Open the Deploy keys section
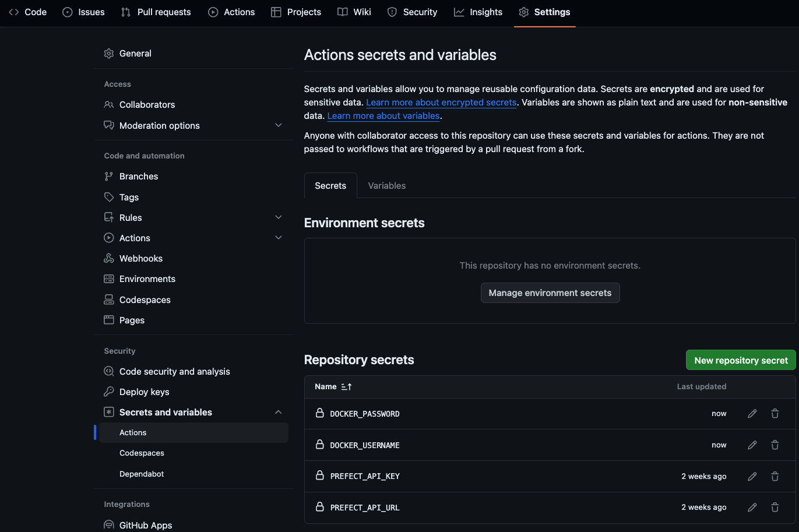 pos(143,392)
